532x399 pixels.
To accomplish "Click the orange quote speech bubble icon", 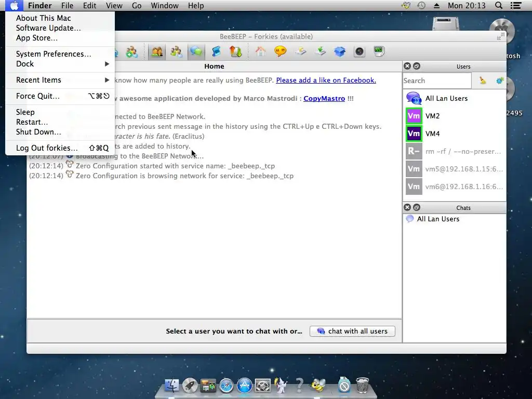I will (280, 52).
